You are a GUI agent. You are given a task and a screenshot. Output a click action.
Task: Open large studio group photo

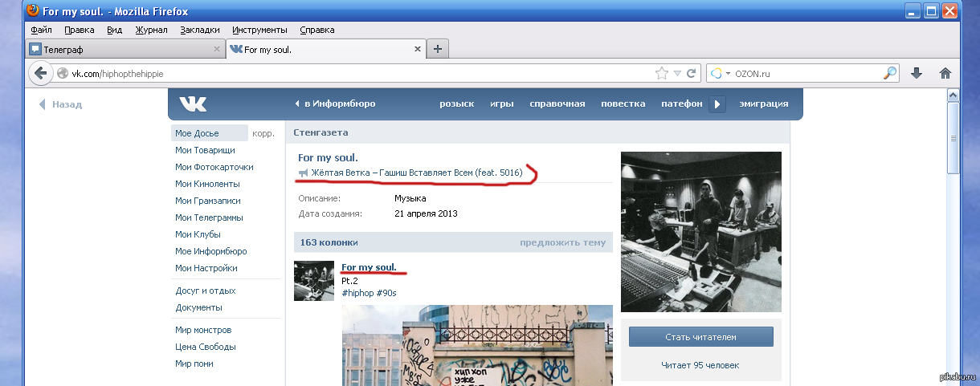701,231
